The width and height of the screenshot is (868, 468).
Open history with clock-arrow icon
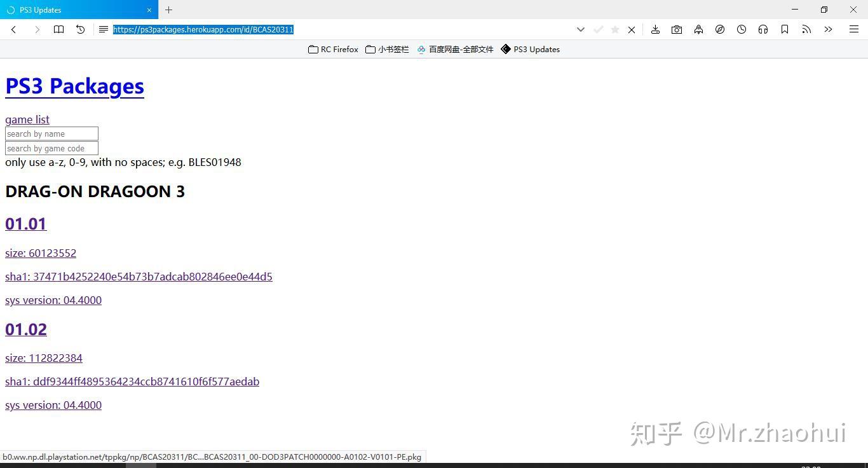pyautogui.click(x=81, y=29)
